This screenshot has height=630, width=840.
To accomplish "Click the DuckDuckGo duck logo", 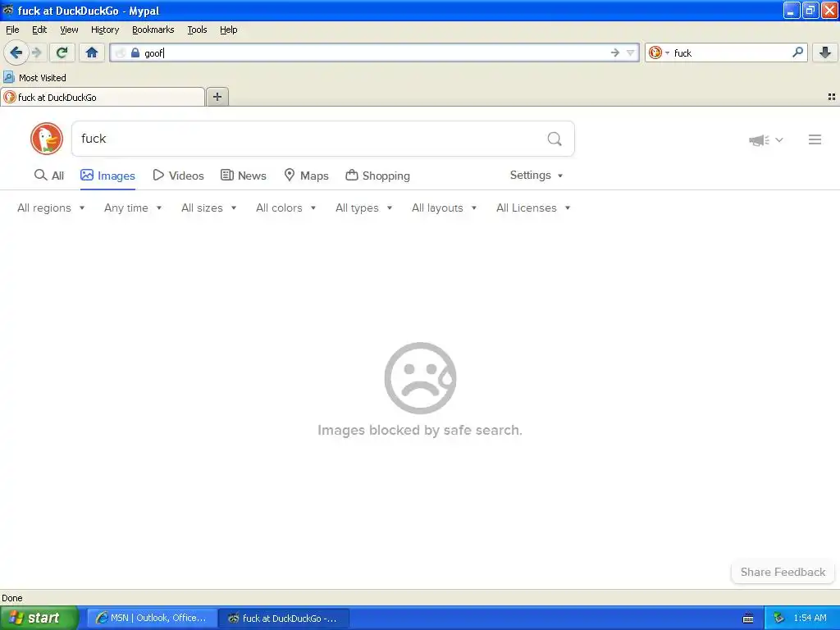I will (47, 139).
